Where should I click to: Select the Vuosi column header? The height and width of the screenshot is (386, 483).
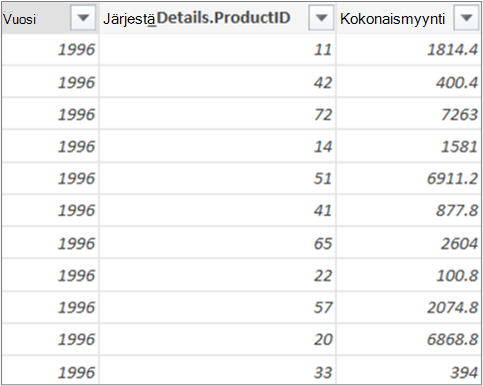(36, 18)
